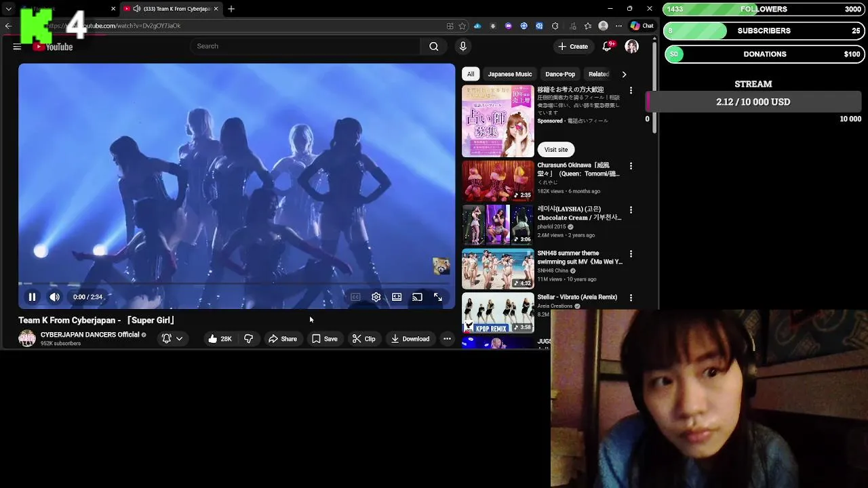This screenshot has height=488, width=868.
Task: Select the Japanese Music chip
Action: click(510, 74)
